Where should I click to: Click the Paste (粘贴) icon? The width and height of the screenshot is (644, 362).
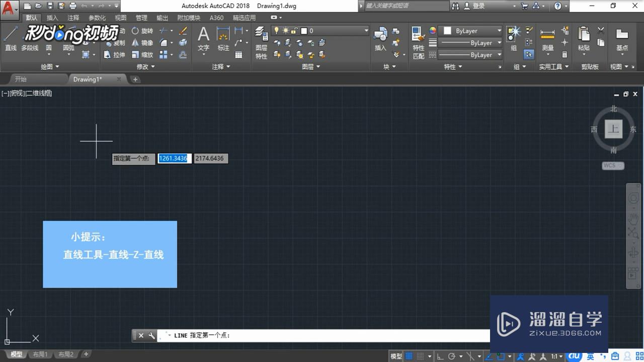tap(584, 39)
